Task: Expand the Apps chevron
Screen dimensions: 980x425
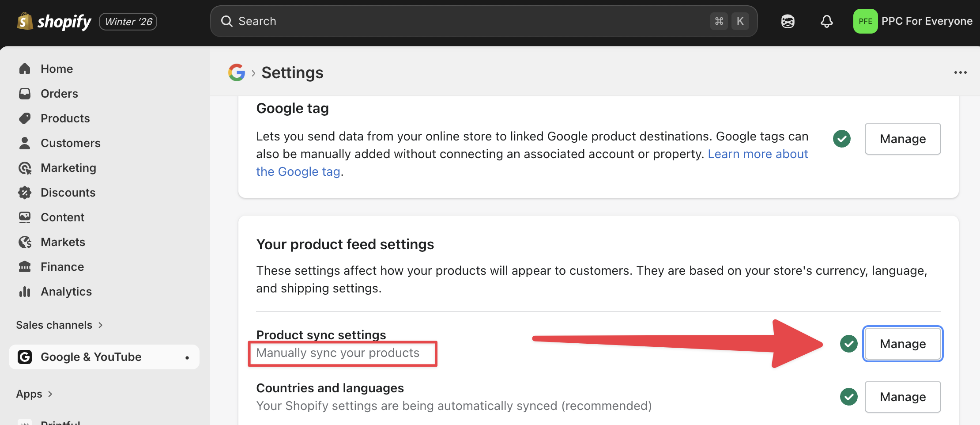Action: coord(50,394)
